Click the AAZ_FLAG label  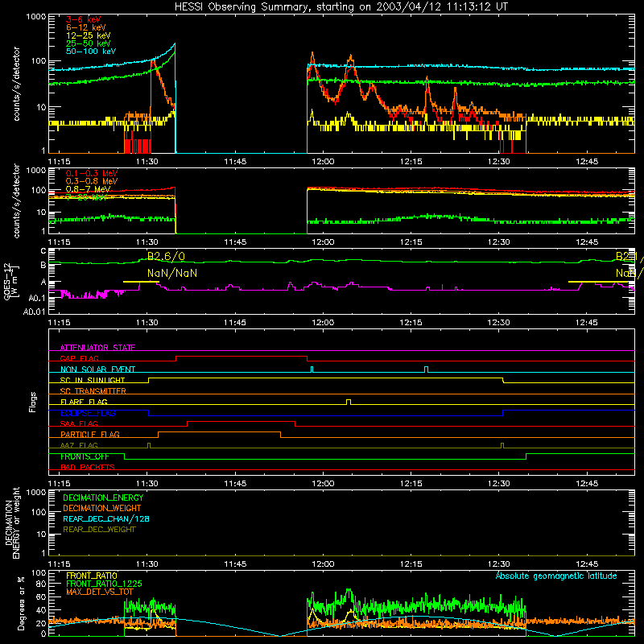[79, 445]
